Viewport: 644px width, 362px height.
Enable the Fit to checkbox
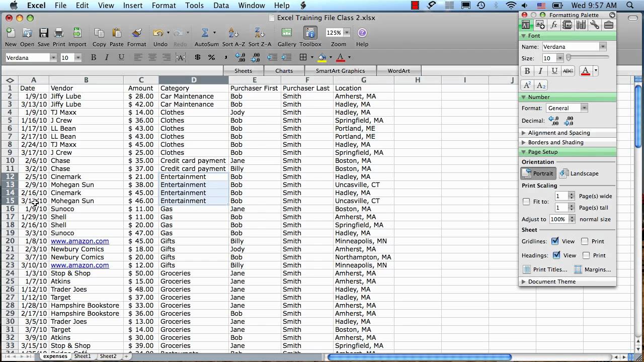(526, 202)
